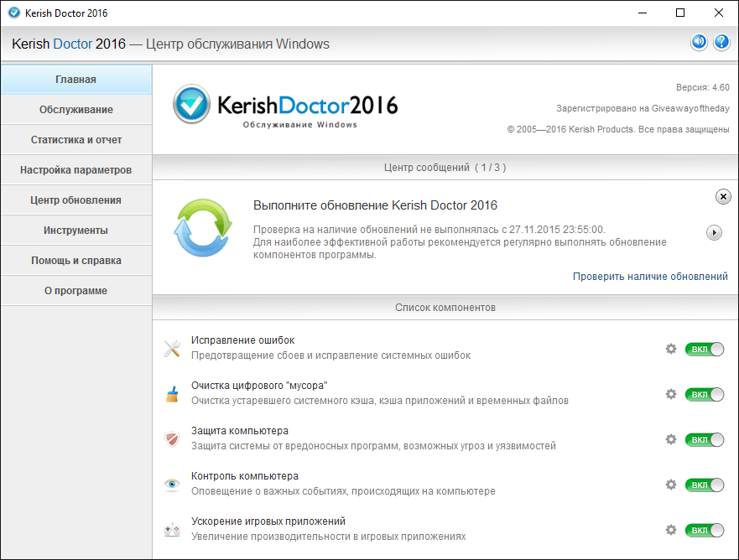The width and height of the screenshot is (739, 560).
Task: Click the red shield protection icon
Action: point(172,439)
